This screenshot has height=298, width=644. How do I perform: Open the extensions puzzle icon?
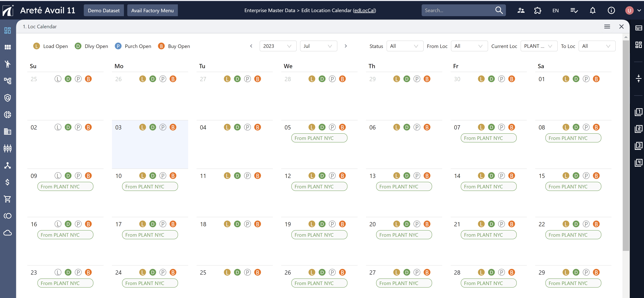(x=537, y=10)
